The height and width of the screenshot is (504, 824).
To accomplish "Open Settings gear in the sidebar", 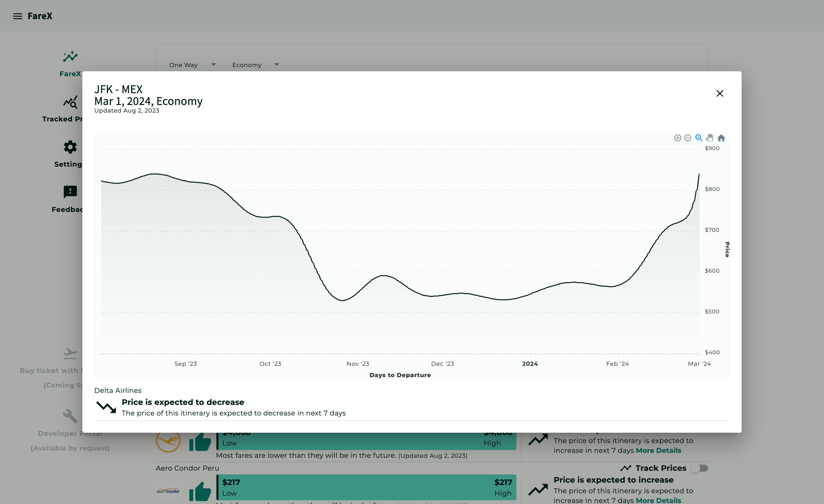I will [70, 147].
